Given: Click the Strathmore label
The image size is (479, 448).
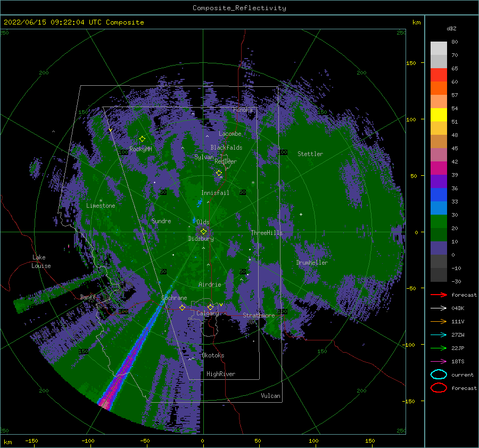Looking at the screenshot, I should pyautogui.click(x=259, y=315).
